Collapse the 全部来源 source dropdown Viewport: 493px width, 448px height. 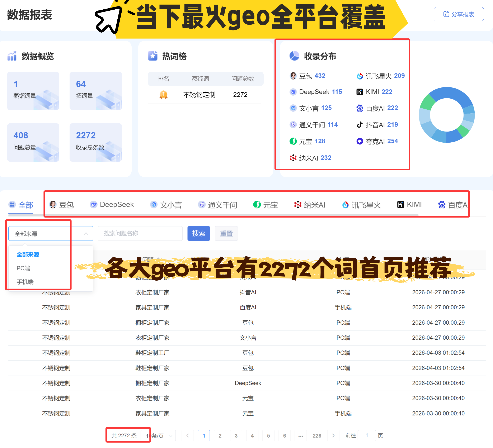click(51, 234)
